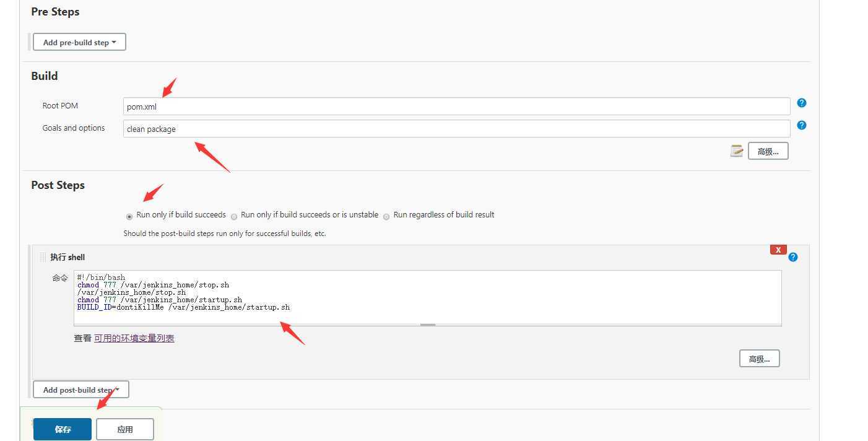Select Run regardless of build result

[386, 216]
